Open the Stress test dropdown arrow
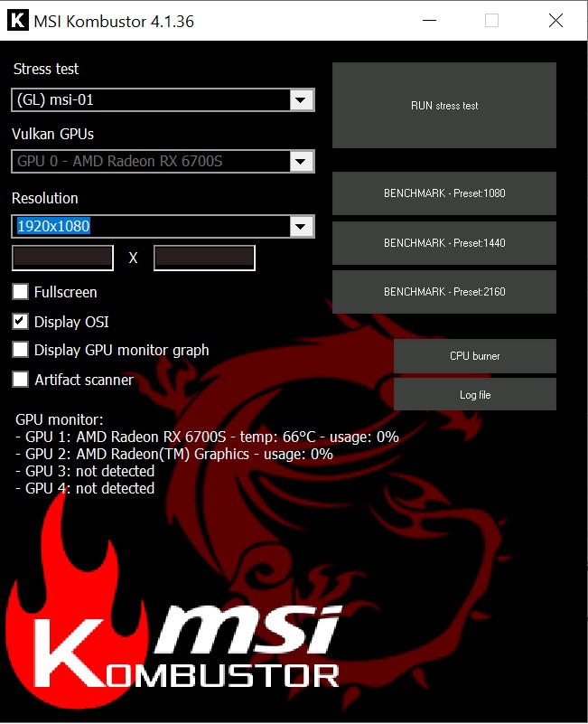The image size is (588, 724). (301, 99)
